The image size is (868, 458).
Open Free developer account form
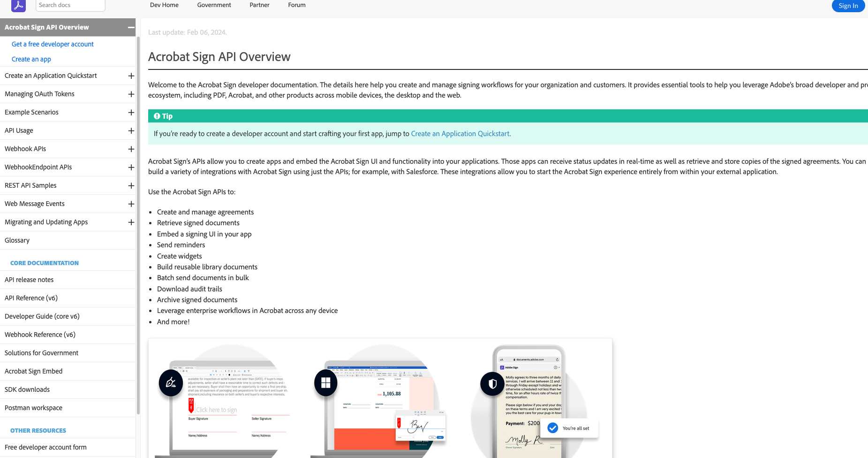tap(45, 447)
